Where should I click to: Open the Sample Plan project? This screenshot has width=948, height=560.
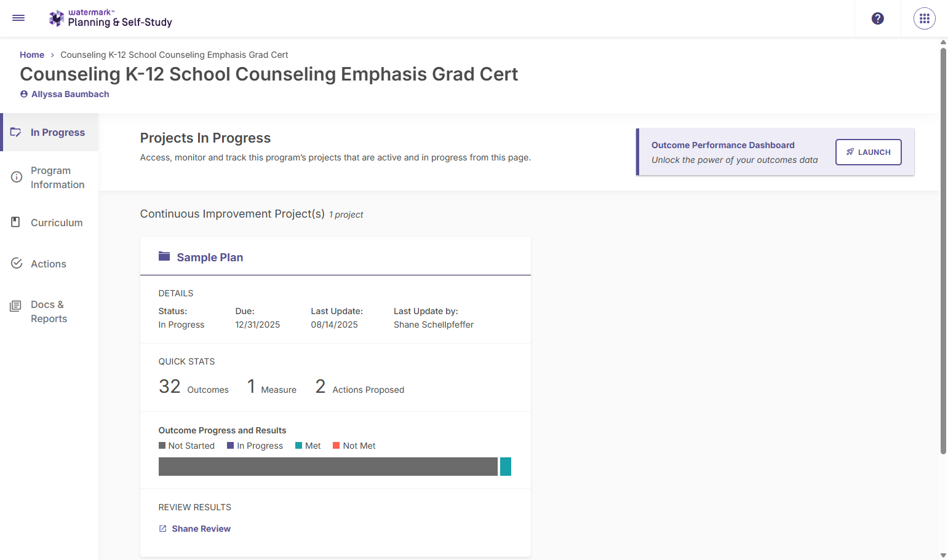coord(210,258)
